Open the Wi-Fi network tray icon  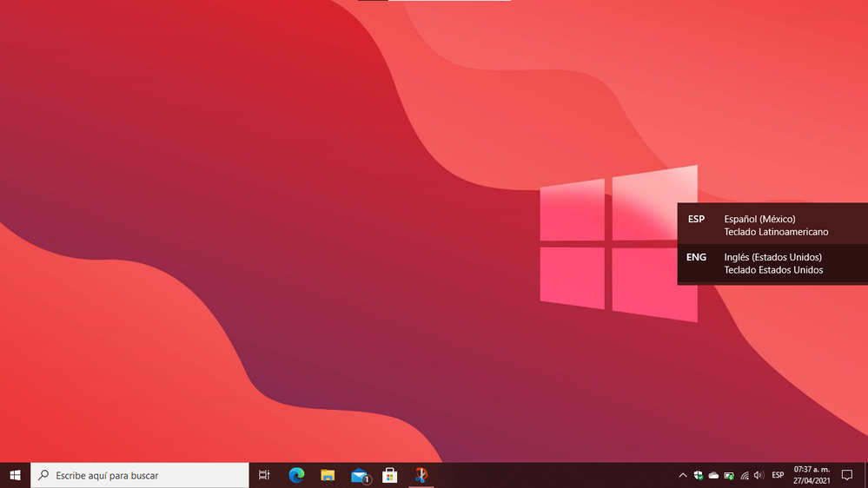[x=745, y=475]
